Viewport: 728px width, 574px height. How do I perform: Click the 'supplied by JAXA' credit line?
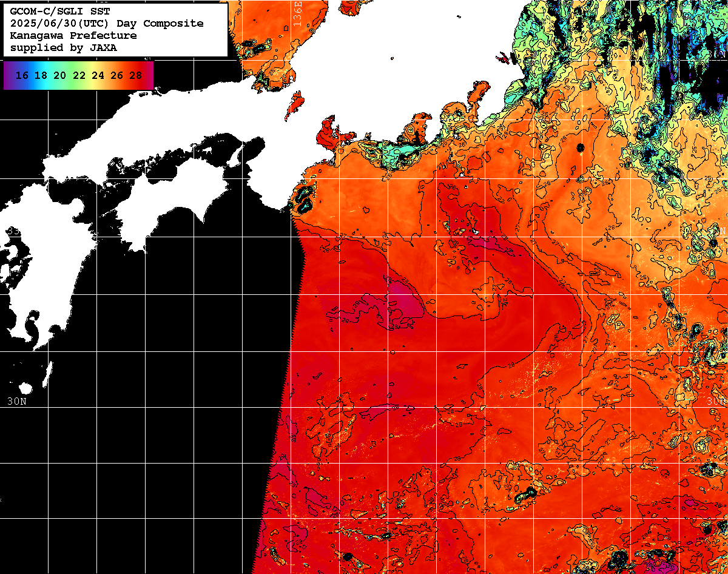tap(64, 48)
